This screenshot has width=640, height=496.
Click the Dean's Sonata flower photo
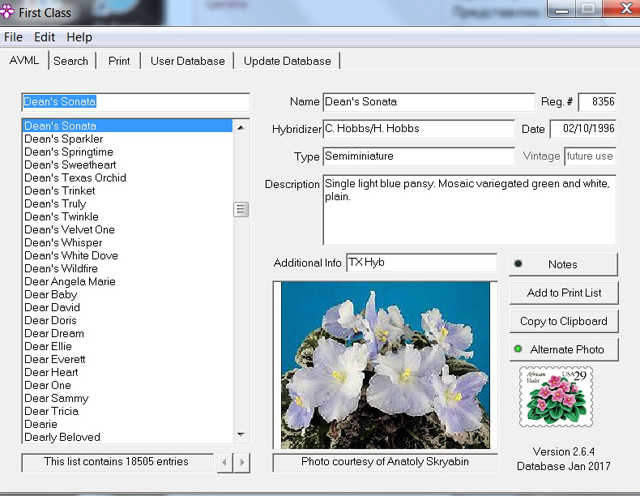click(x=385, y=365)
